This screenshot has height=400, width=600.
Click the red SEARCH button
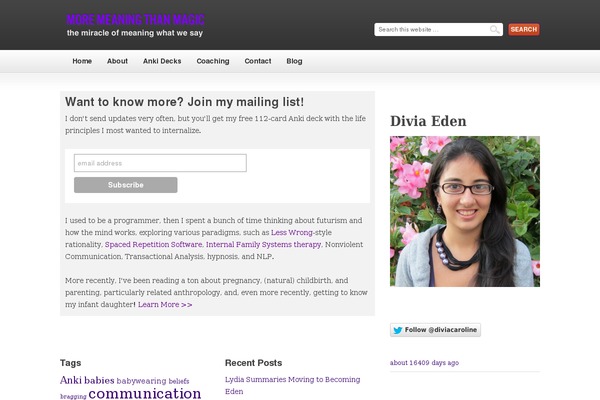pyautogui.click(x=524, y=29)
